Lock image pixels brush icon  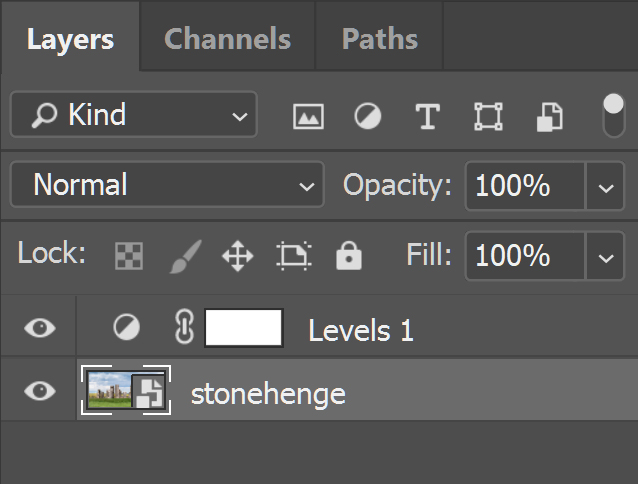(x=184, y=256)
